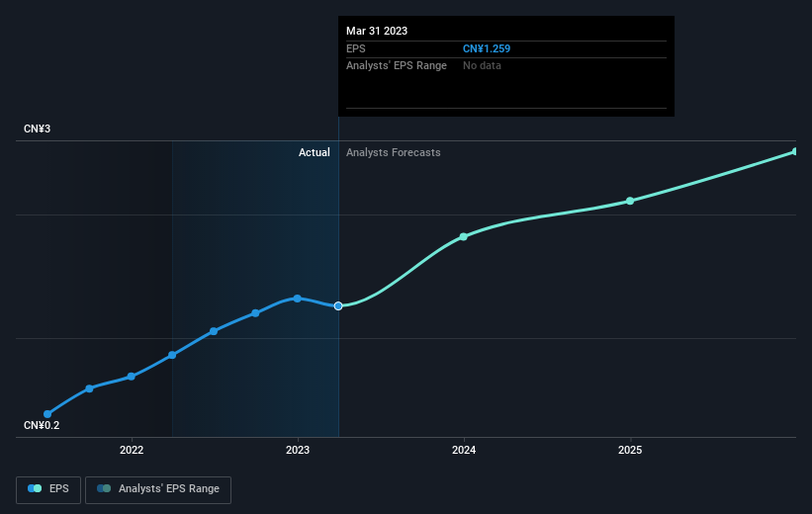Select the Mar 31 2023 EPS data point

click(x=338, y=305)
